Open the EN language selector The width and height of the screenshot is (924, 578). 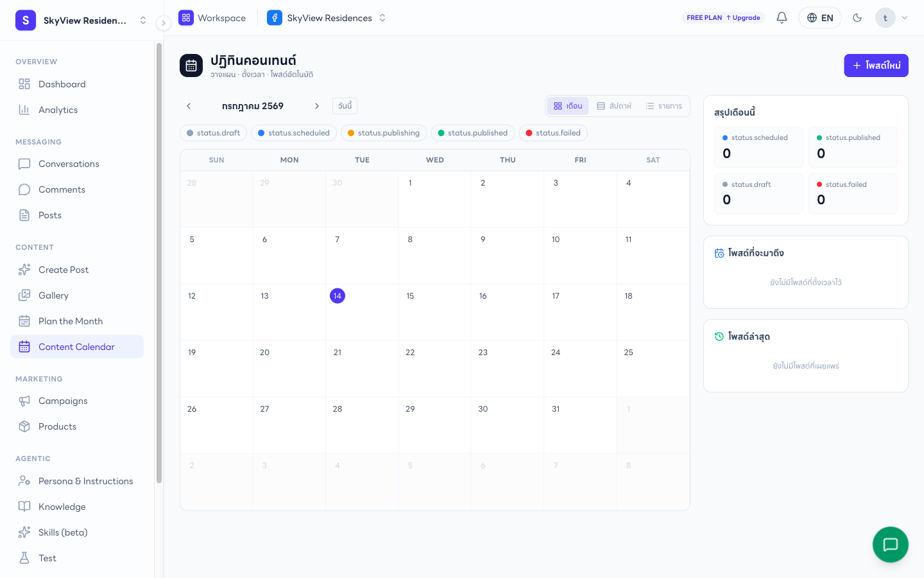(820, 18)
